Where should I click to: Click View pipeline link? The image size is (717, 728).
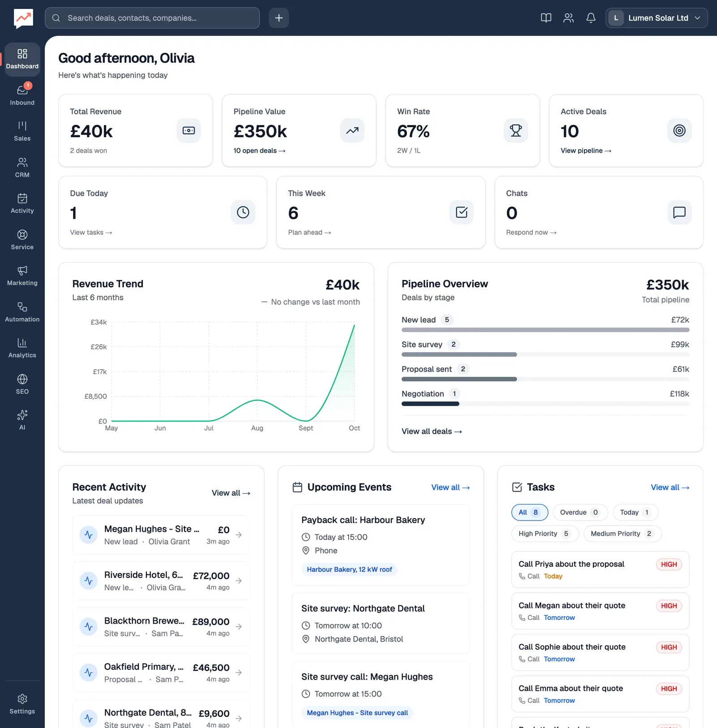pos(586,151)
